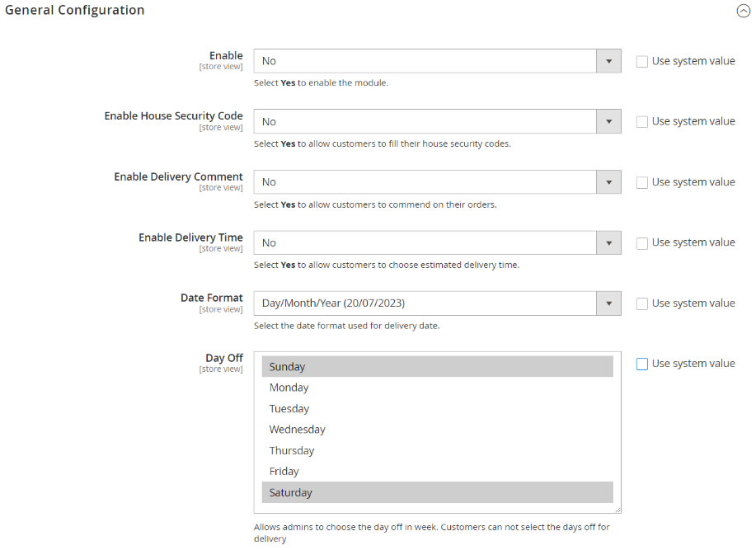Select Monday in Day Off list
Screen dimensions: 756x550
tap(437, 388)
